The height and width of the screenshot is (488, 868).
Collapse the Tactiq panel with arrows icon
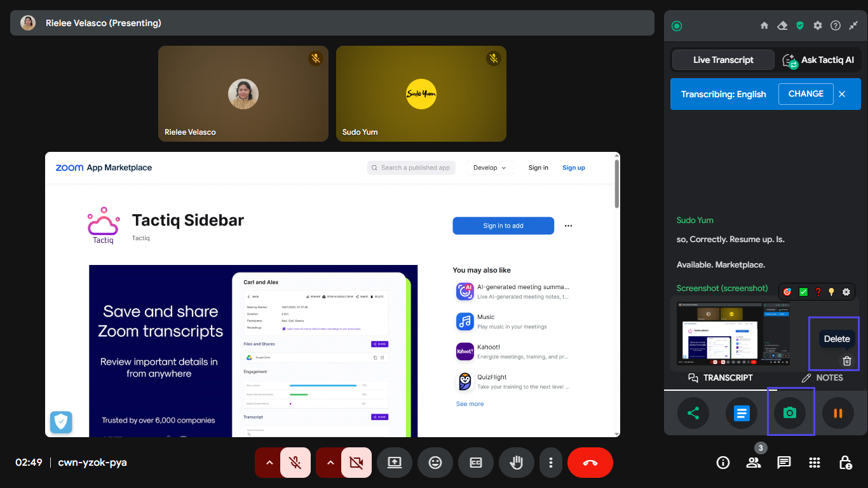[x=853, y=25]
